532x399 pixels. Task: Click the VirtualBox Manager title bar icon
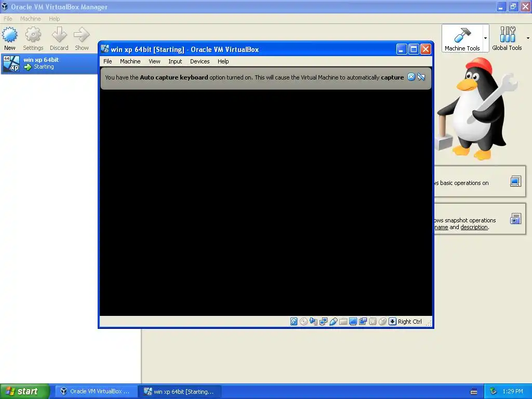4,6
